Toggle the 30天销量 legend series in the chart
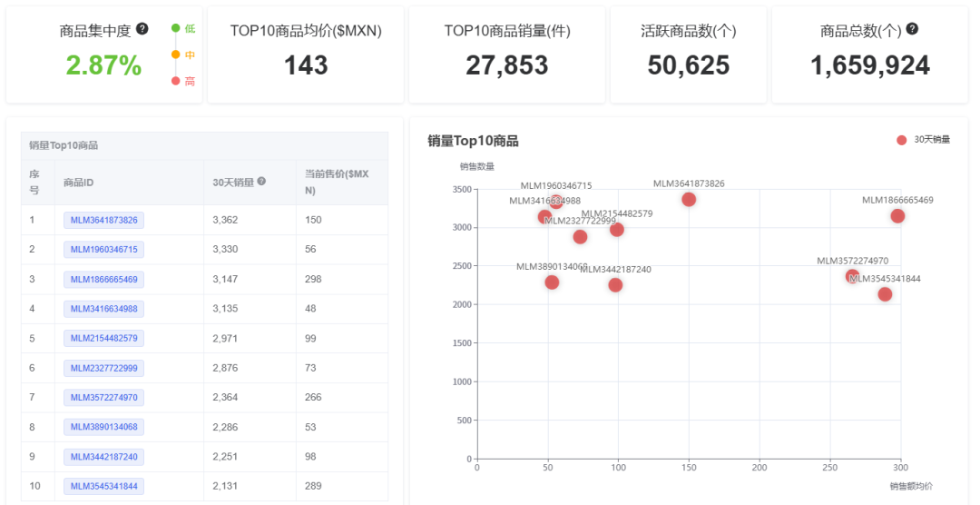The image size is (980, 505). coord(923,140)
